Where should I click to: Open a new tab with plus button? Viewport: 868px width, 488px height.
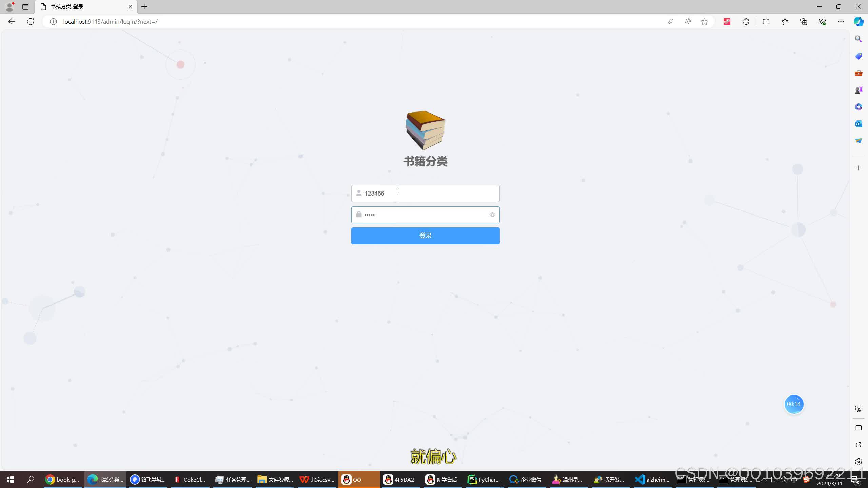(x=144, y=7)
